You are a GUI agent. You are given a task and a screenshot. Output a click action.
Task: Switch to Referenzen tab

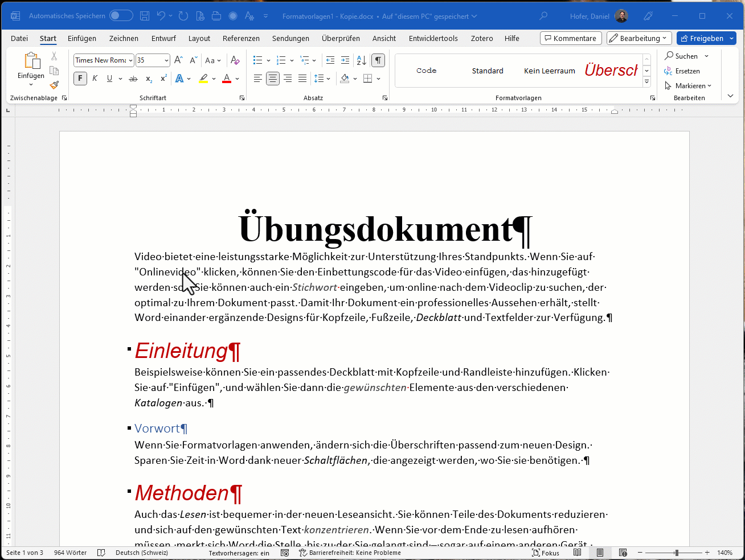point(241,38)
